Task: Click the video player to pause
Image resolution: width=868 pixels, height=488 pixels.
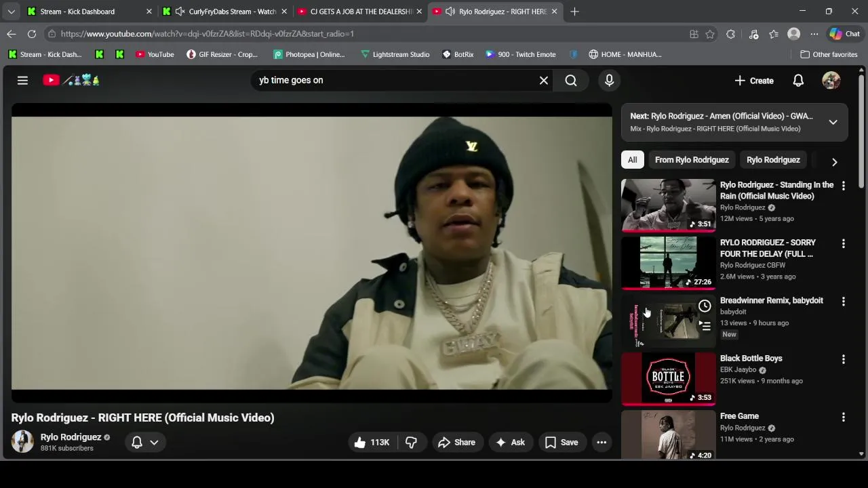Action: click(x=311, y=253)
